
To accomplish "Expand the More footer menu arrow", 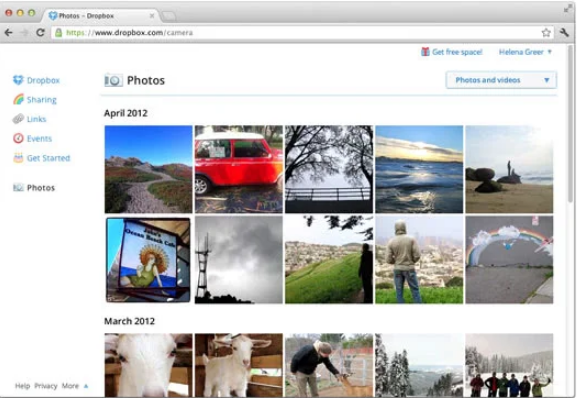I will pyautogui.click(x=86, y=386).
